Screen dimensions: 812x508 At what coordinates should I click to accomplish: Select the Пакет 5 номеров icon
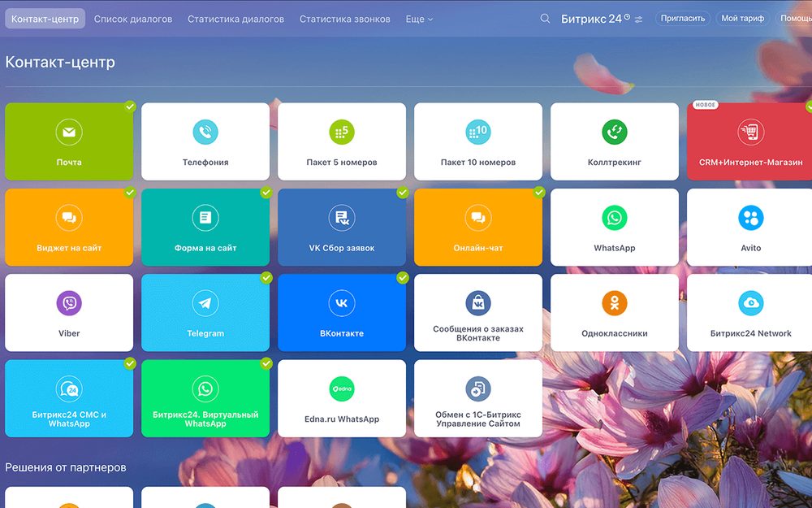point(342,132)
